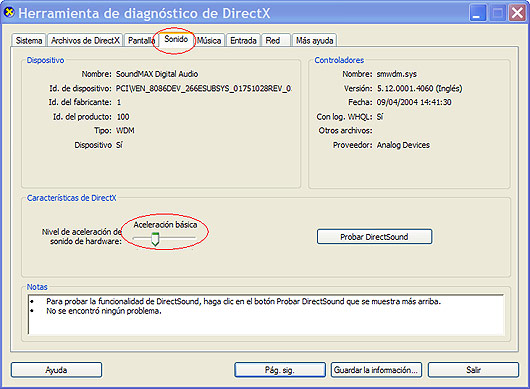Screen dimensions: 530x389
Task: Click the Aceleración básica label
Action: 165,225
